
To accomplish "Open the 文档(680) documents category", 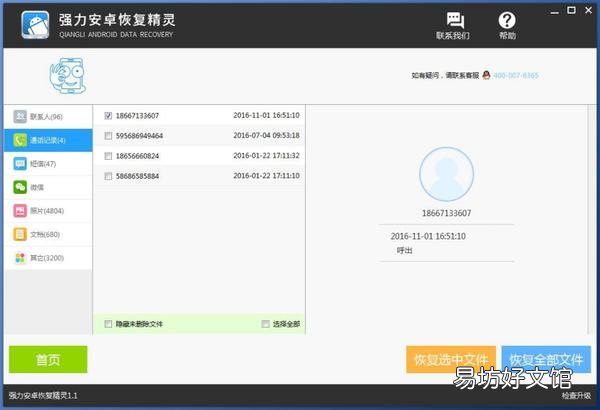I will 48,234.
